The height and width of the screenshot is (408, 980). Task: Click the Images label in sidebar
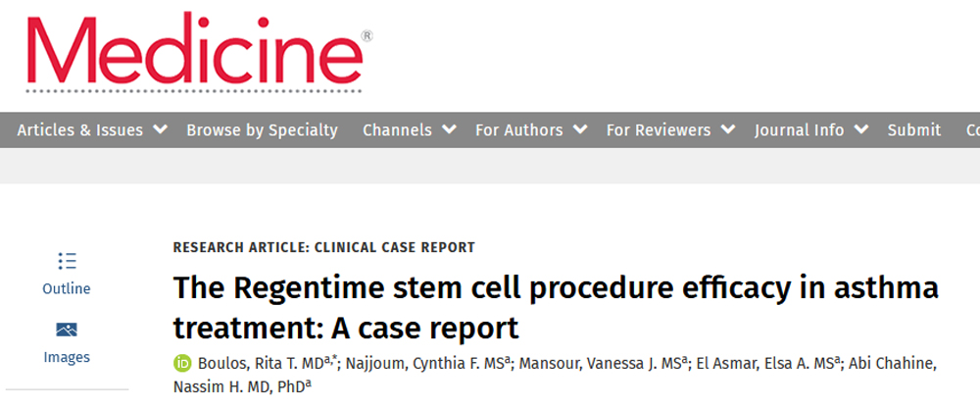coord(67,357)
